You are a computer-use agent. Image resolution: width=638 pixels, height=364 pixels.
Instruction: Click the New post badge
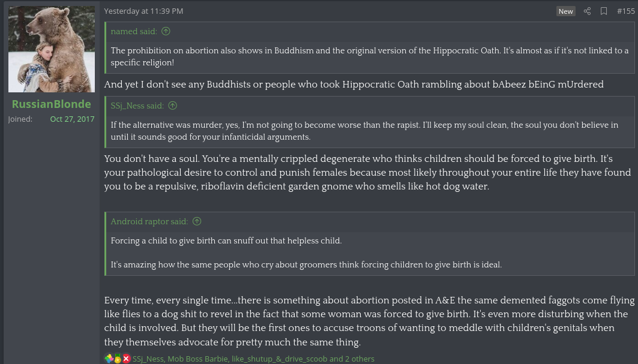coord(565,11)
